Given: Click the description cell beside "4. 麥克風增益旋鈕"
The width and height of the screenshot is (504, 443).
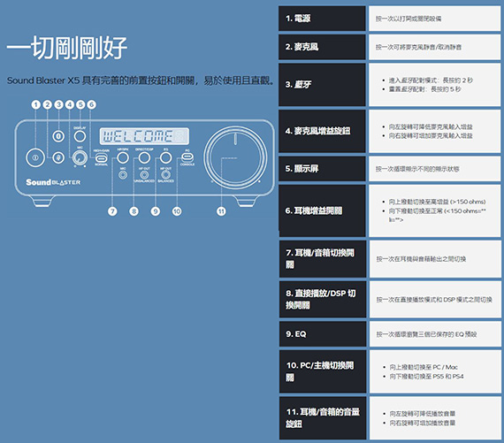Looking at the screenshot, I should (x=434, y=131).
